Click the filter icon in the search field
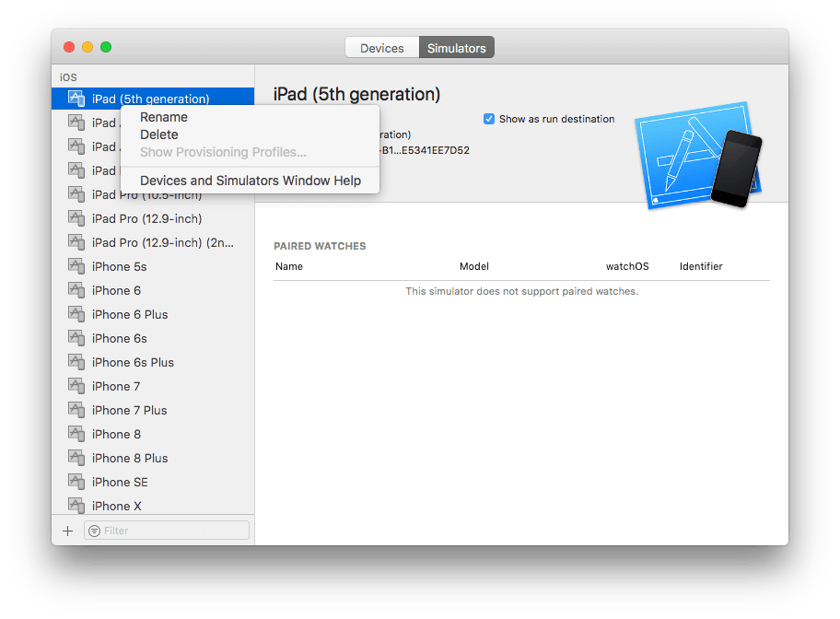The height and width of the screenshot is (619, 840). 94,531
